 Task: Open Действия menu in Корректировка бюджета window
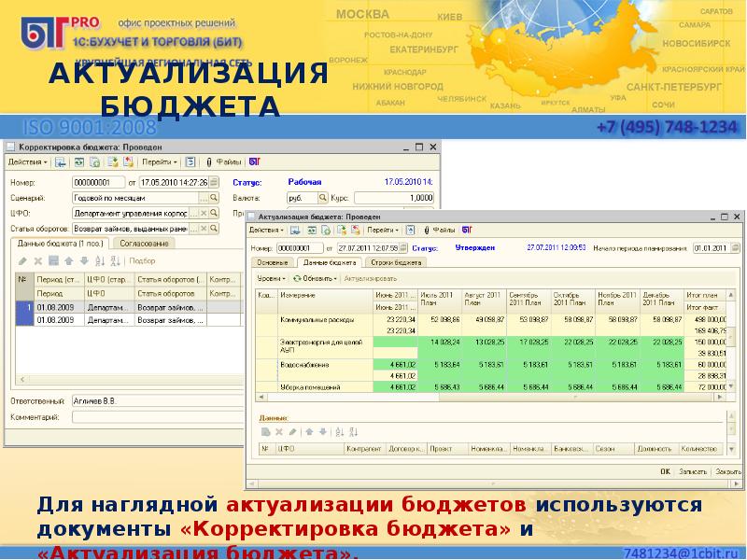click(28, 161)
